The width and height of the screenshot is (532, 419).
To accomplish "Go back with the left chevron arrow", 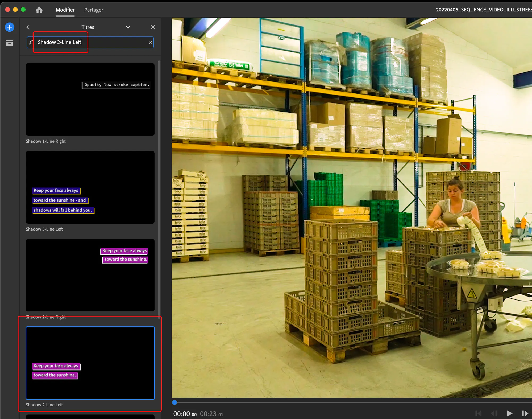I will tap(28, 27).
